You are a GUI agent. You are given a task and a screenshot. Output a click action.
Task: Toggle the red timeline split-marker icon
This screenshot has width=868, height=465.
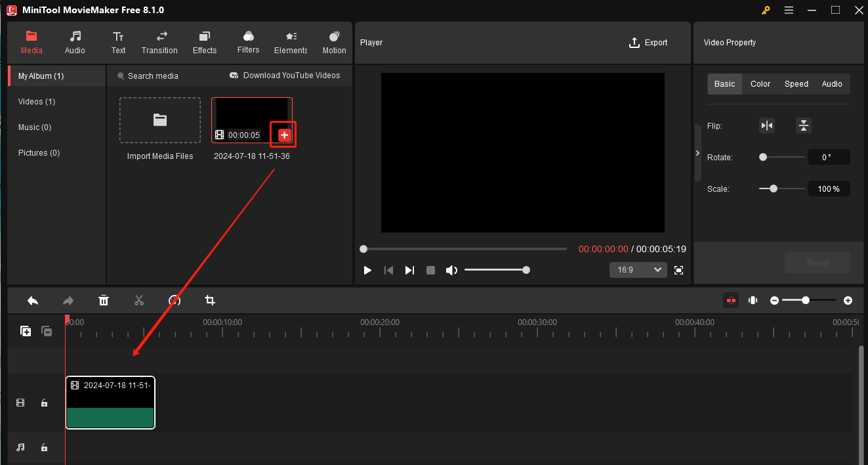point(731,300)
